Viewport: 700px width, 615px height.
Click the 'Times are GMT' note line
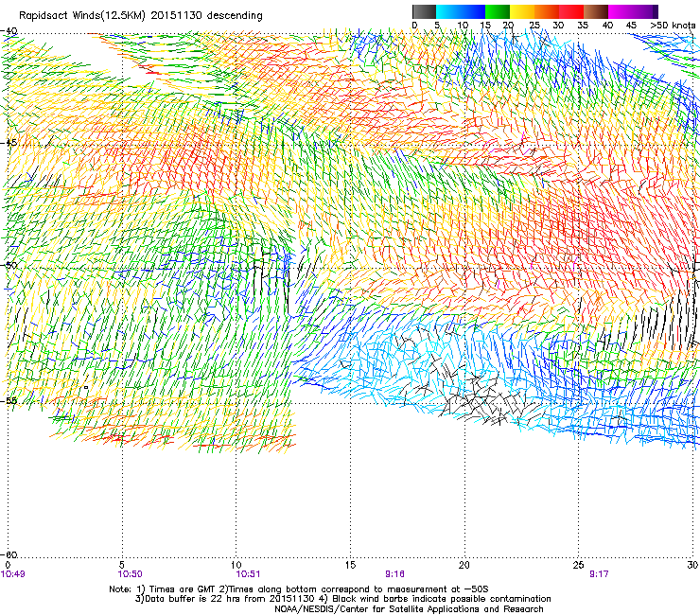[x=299, y=589]
